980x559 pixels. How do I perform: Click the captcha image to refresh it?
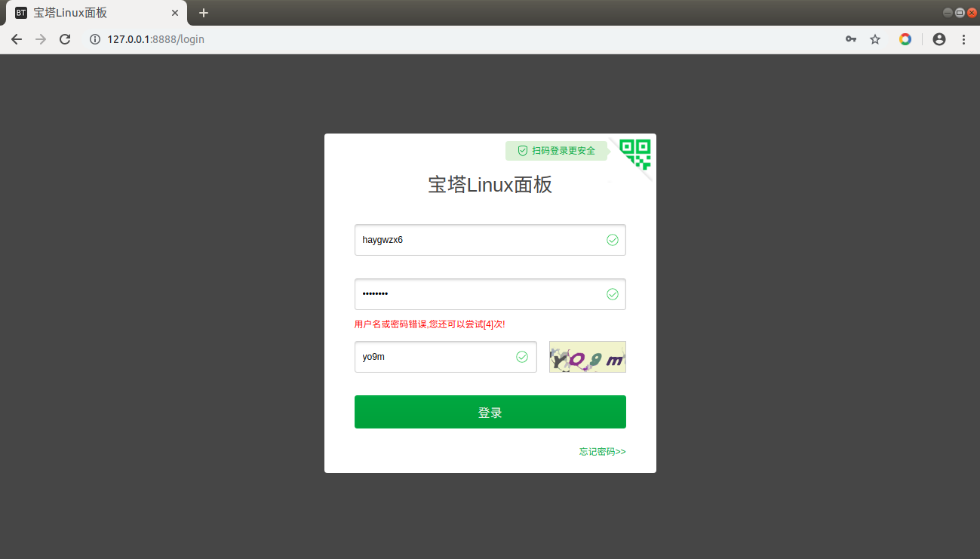click(x=587, y=356)
